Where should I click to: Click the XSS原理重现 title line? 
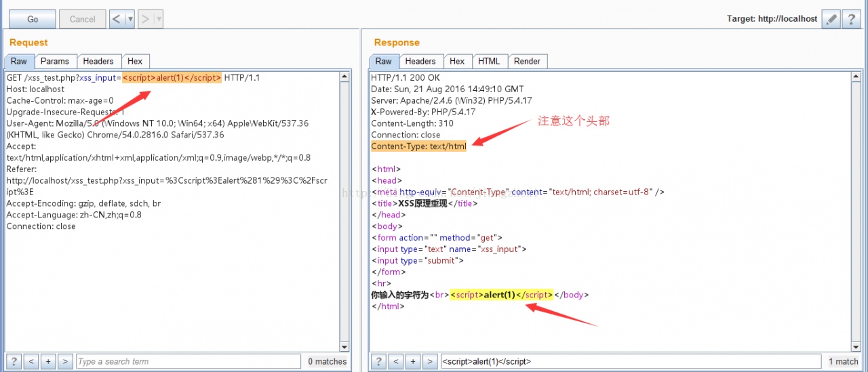tap(425, 203)
